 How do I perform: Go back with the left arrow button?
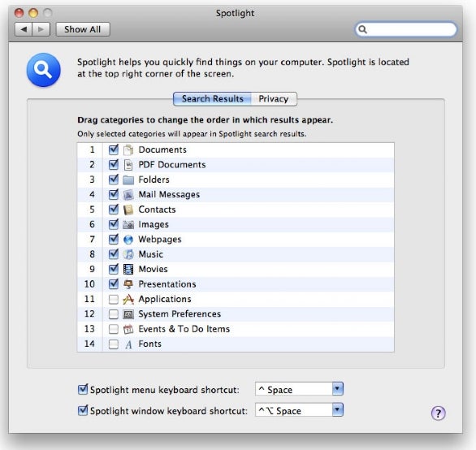(x=24, y=29)
